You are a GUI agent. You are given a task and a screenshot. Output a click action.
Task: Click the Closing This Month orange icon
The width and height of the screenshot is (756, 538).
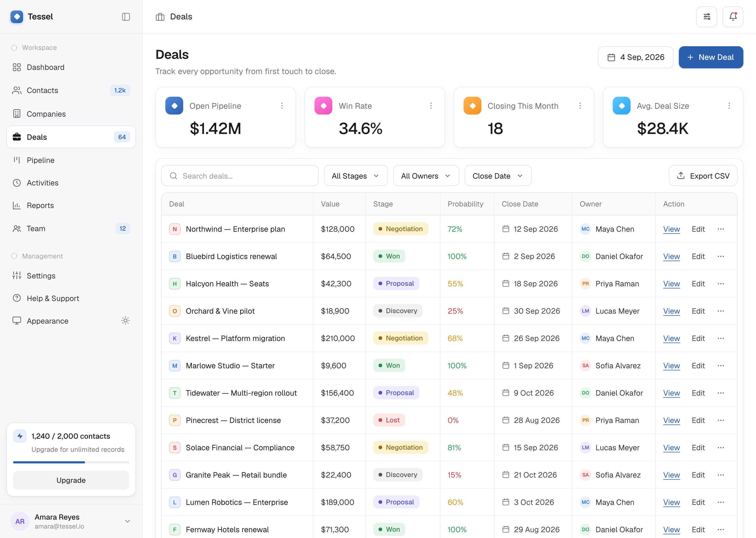pyautogui.click(x=472, y=106)
